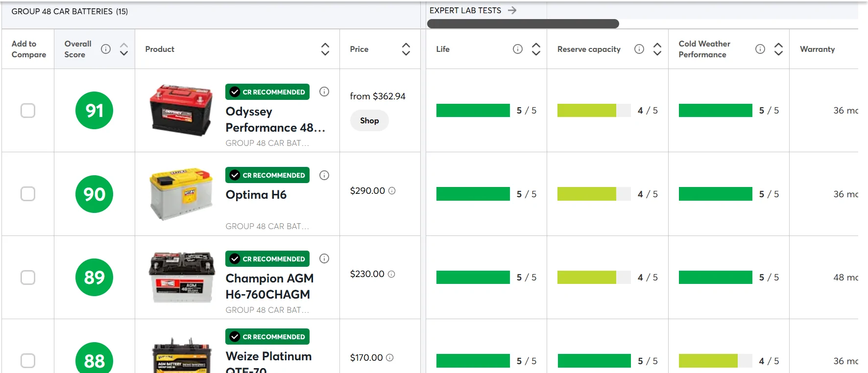Click the price info icon next to $170.00
868x373 pixels.
coord(390,358)
